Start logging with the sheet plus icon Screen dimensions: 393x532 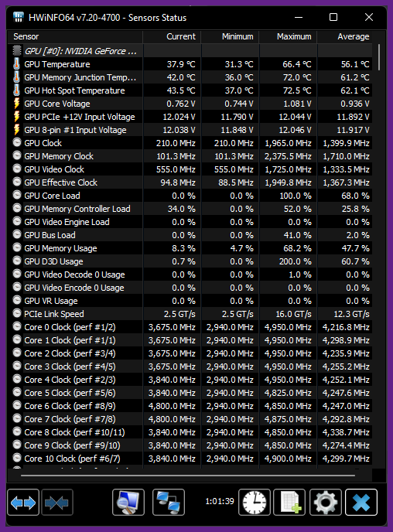coord(289,503)
